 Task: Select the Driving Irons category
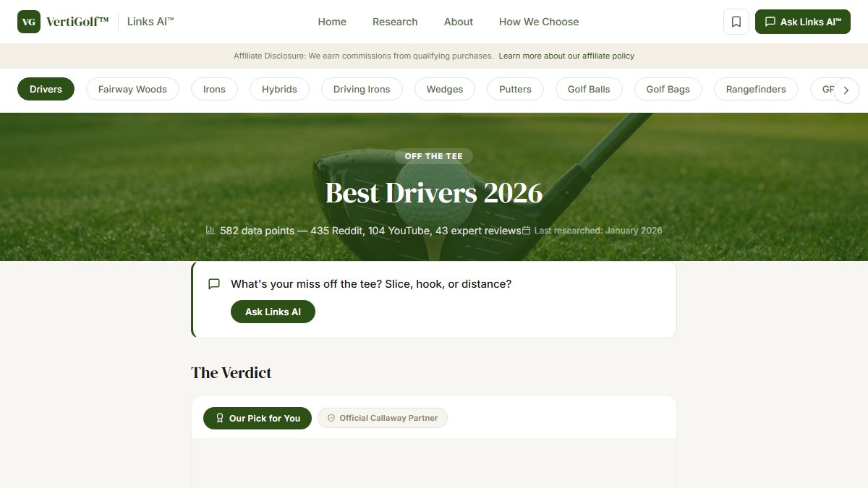pyautogui.click(x=362, y=89)
